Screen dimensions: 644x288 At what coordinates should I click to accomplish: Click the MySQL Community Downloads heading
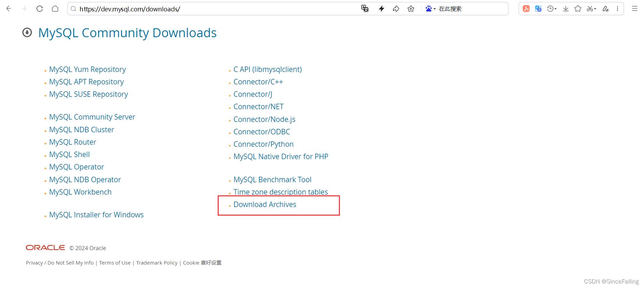(127, 33)
